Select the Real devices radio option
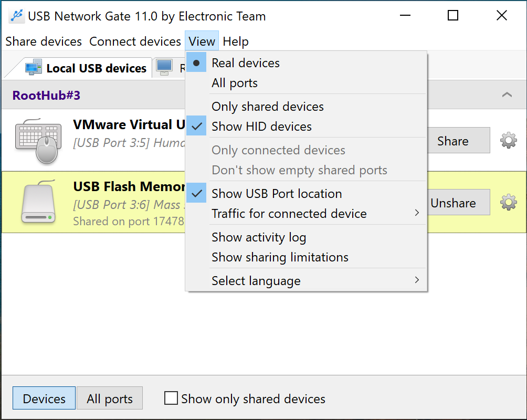 tap(246, 63)
